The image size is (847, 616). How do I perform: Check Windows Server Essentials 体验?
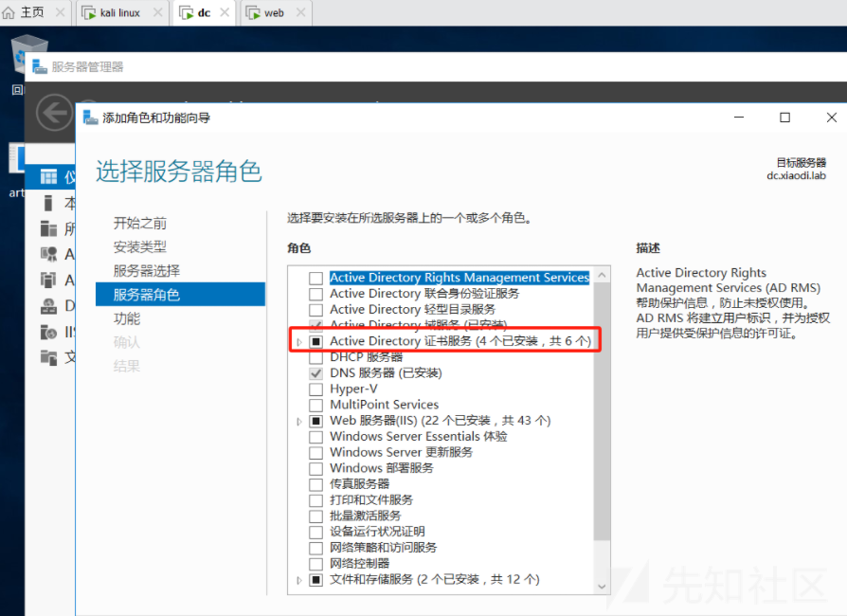pyautogui.click(x=316, y=437)
